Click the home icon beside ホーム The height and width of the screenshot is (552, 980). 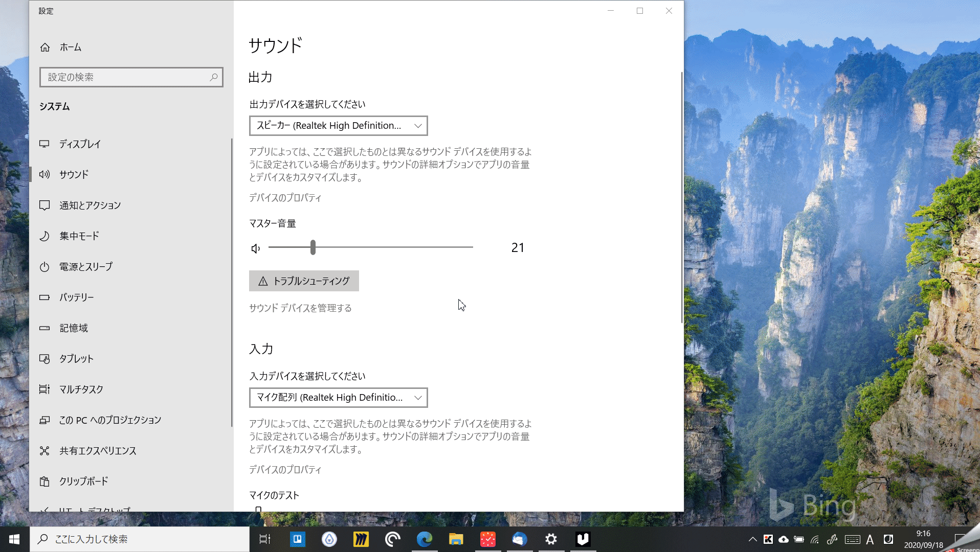(45, 47)
